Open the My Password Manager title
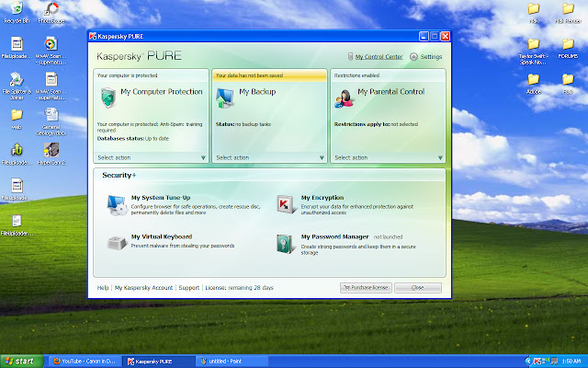588x368 pixels. point(334,236)
